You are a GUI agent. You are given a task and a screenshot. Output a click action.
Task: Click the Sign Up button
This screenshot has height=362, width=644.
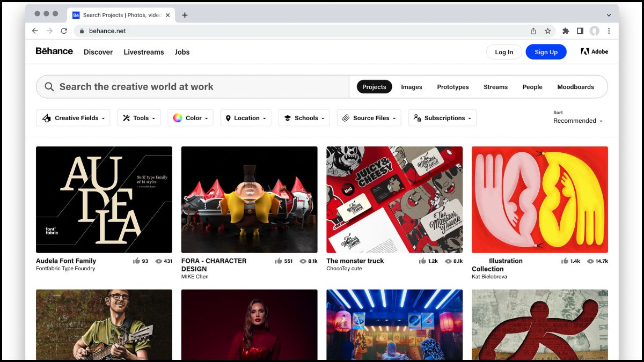tap(546, 51)
